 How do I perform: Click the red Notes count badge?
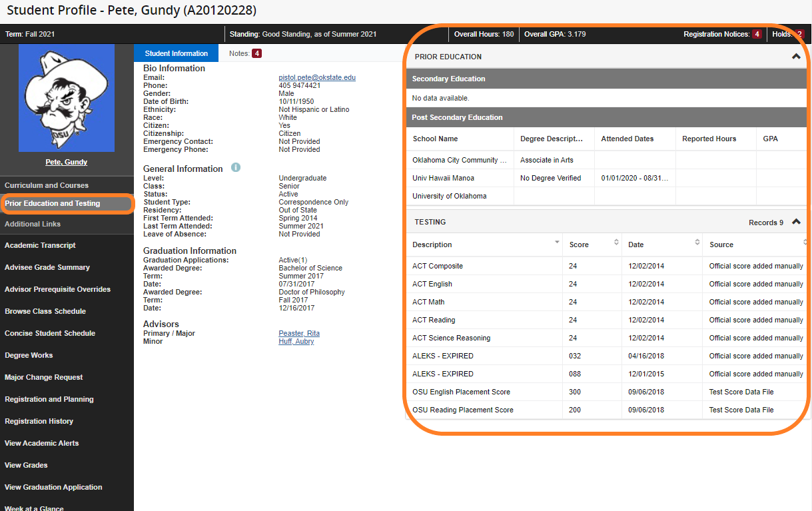(x=255, y=53)
